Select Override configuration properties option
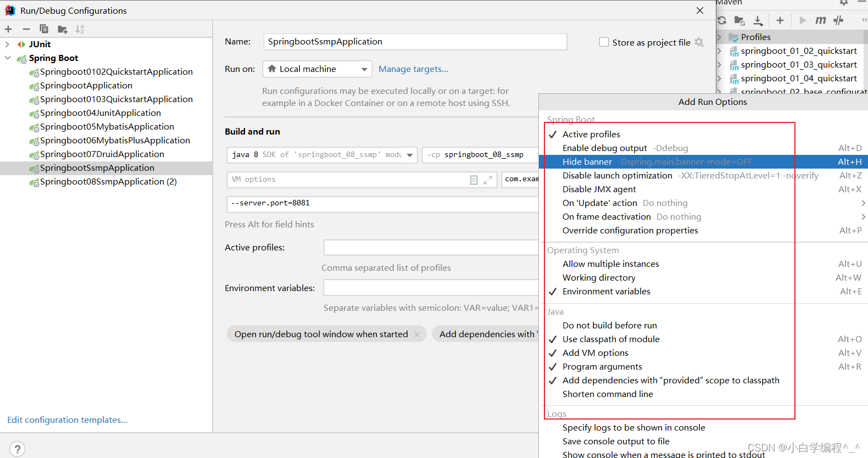 click(x=704, y=231)
